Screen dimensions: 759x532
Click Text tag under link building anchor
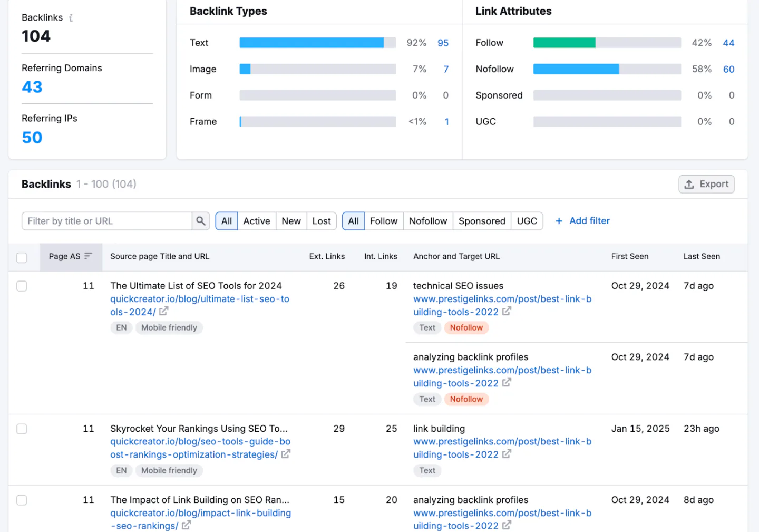click(x=427, y=470)
